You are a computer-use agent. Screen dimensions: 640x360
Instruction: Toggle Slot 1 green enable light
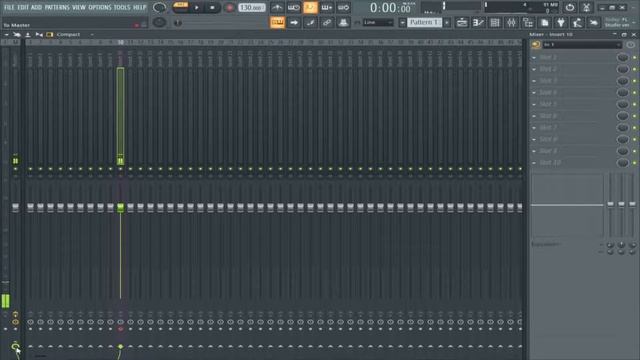point(634,58)
